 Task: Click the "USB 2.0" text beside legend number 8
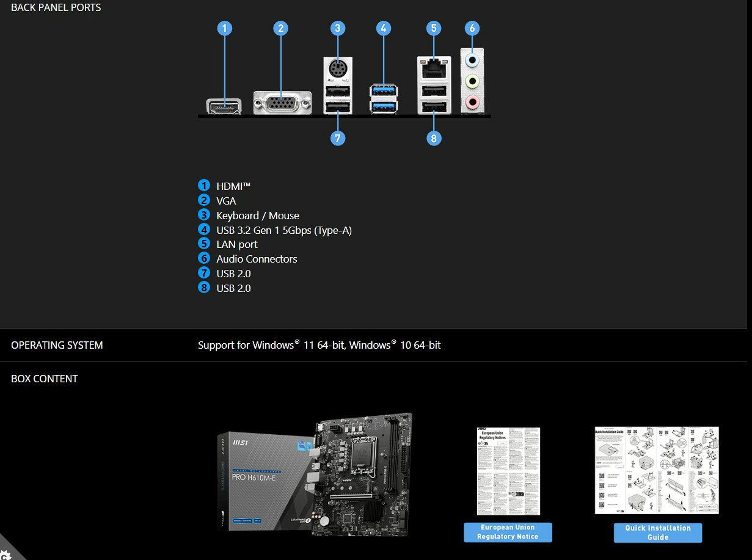coord(233,288)
